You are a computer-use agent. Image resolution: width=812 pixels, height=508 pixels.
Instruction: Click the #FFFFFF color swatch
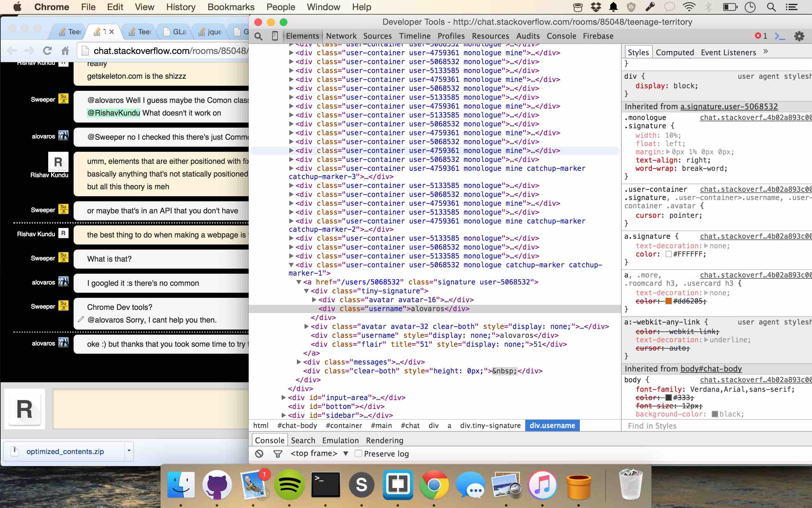(668, 254)
